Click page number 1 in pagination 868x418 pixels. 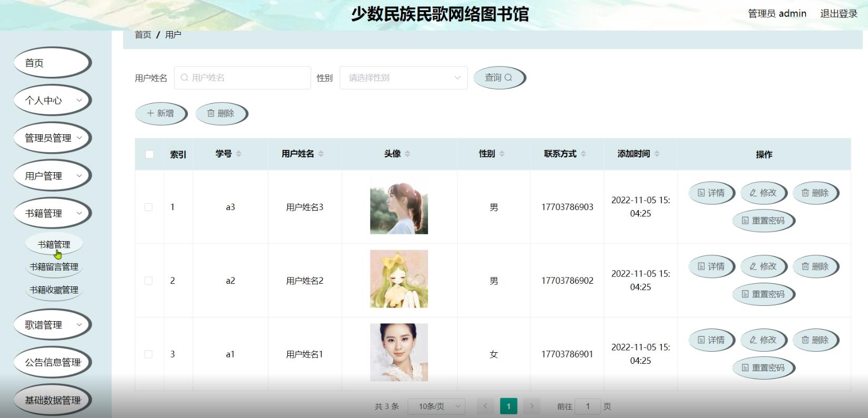(508, 406)
